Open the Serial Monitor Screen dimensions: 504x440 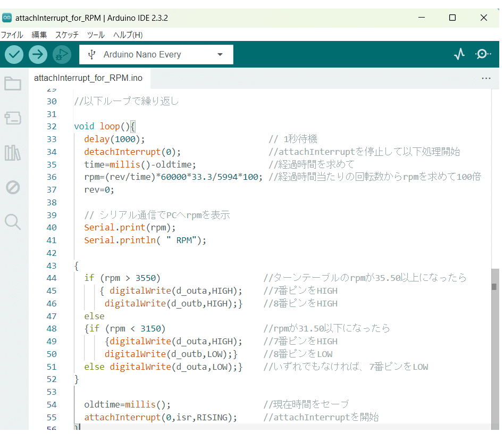click(482, 54)
